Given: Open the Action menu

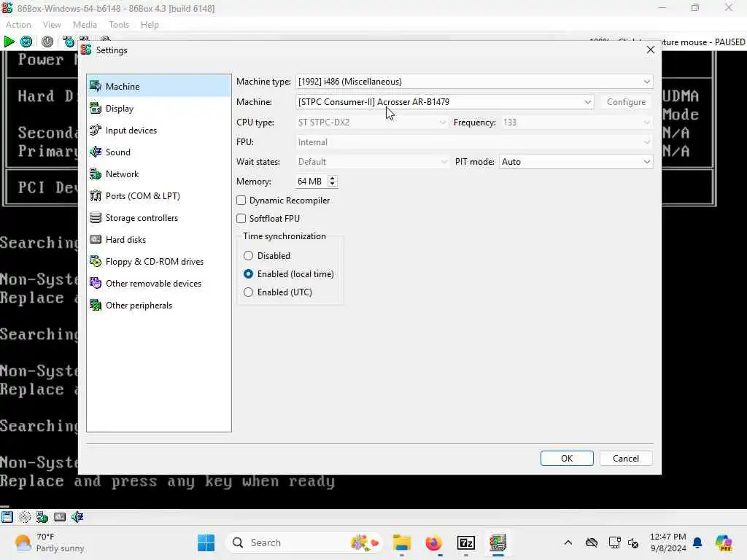Looking at the screenshot, I should (x=18, y=25).
